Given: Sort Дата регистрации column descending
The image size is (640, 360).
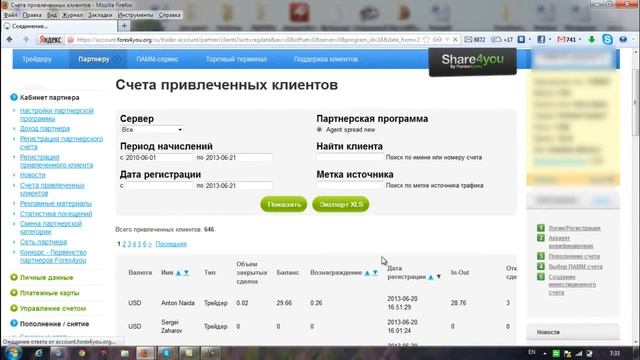Looking at the screenshot, I should tap(439, 277).
